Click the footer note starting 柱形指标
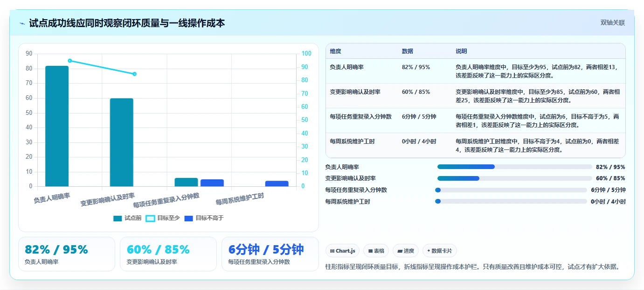Screen dimensions: 644x290 (x=473, y=267)
